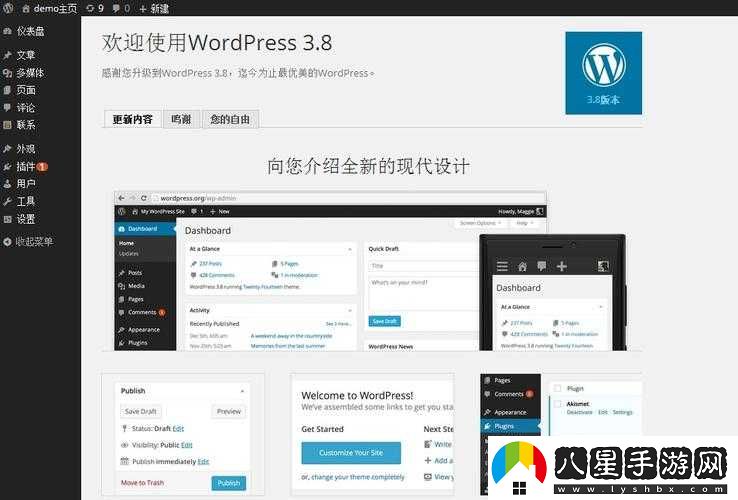Click the plus 新建 icon

(x=143, y=8)
